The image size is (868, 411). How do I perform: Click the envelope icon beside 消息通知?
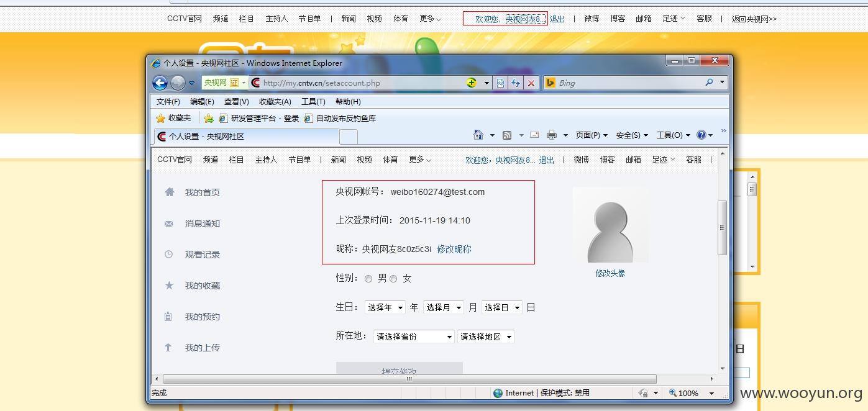168,224
